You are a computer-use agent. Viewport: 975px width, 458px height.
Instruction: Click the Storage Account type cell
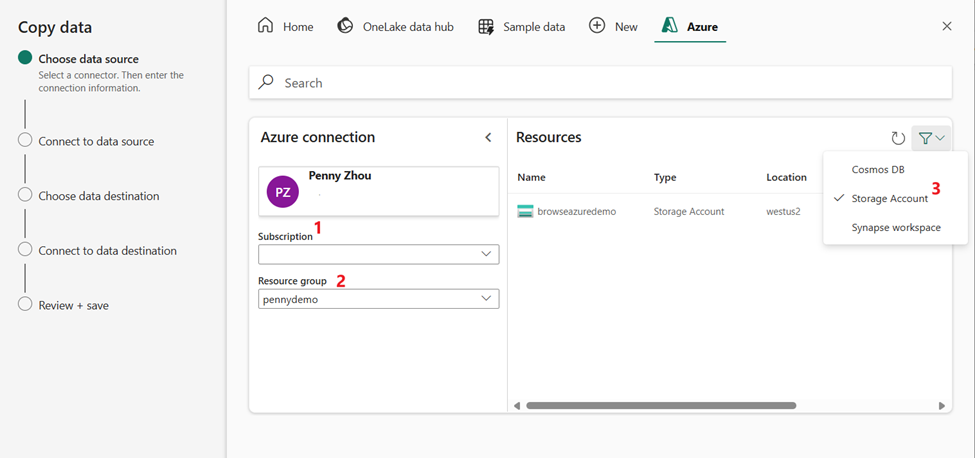coord(688,211)
